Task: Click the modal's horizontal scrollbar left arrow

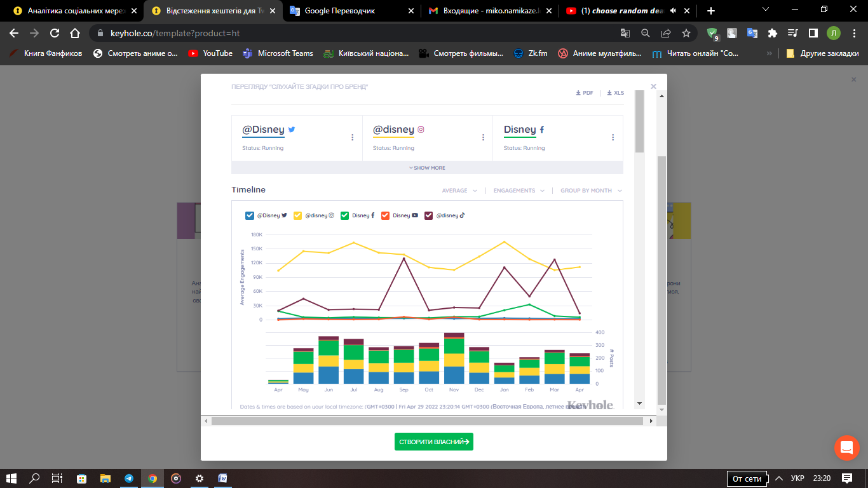Action: pos(205,421)
